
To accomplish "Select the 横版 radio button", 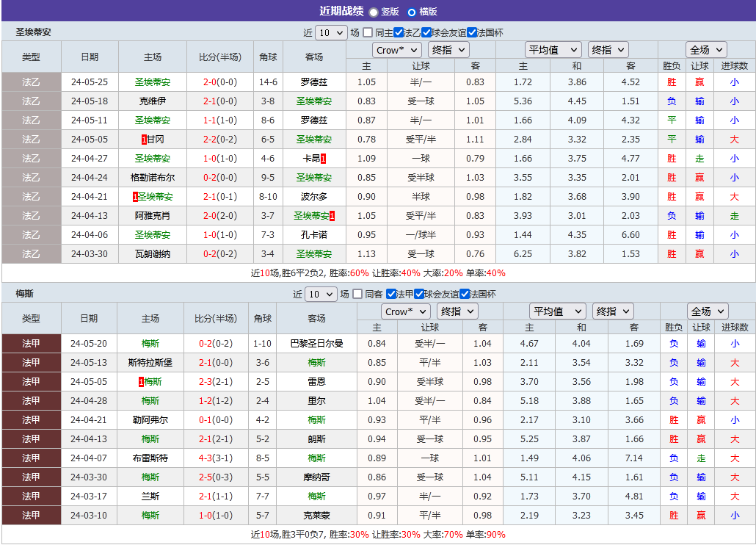I will click(x=412, y=12).
